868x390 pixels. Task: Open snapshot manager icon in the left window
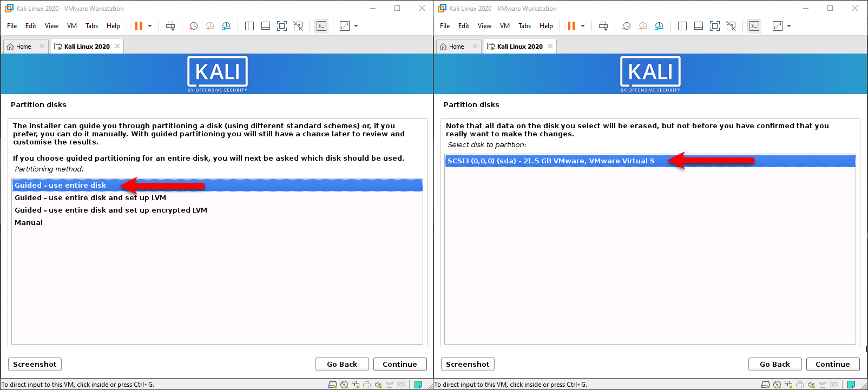[226, 26]
